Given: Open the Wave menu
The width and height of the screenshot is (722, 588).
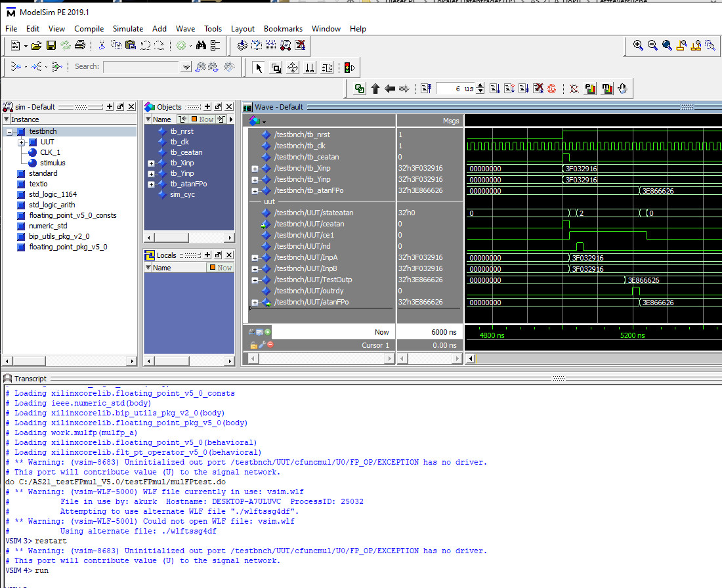Looking at the screenshot, I should coord(185,29).
